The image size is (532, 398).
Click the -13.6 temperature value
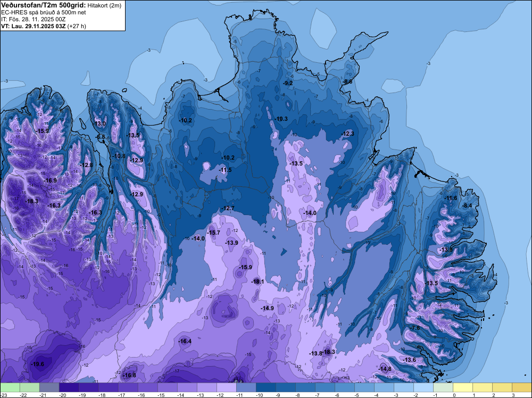point(409,360)
